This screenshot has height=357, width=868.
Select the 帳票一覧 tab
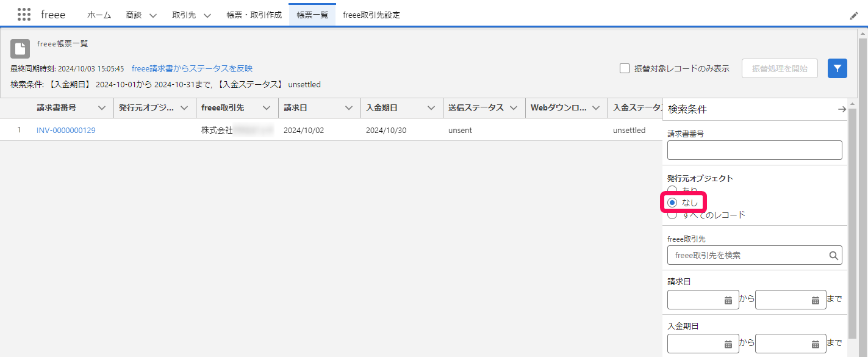click(312, 15)
